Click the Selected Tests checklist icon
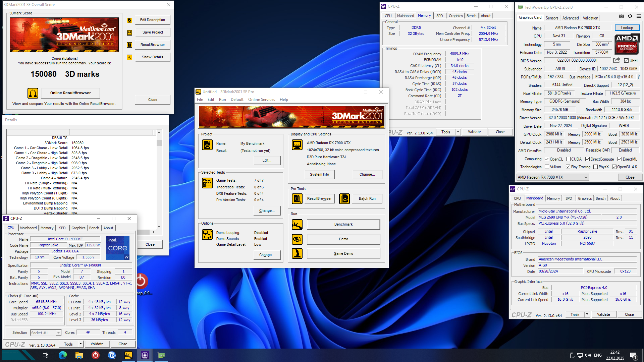This screenshot has width=644, height=362. pyautogui.click(x=207, y=183)
